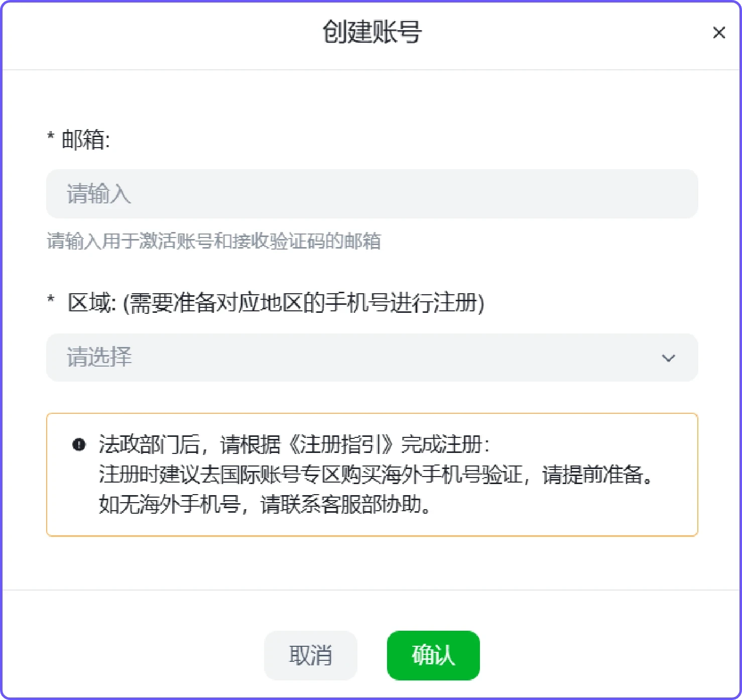Click the 请选择 placeholder in the region selector
Viewport: 742px width, 700px height.
(x=99, y=358)
